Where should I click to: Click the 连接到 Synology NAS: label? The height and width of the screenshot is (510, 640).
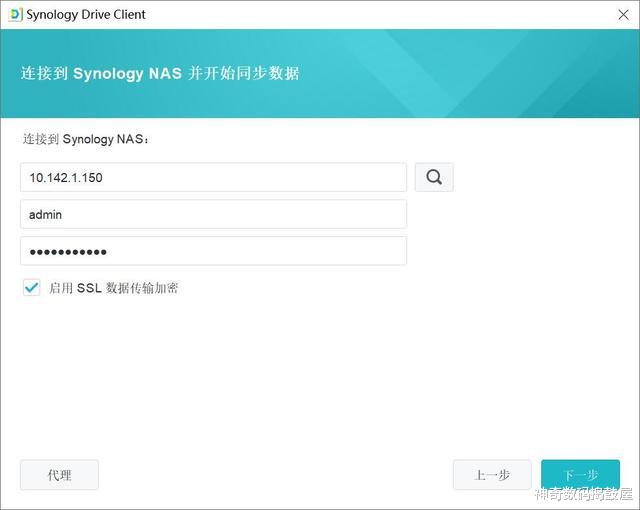86,139
